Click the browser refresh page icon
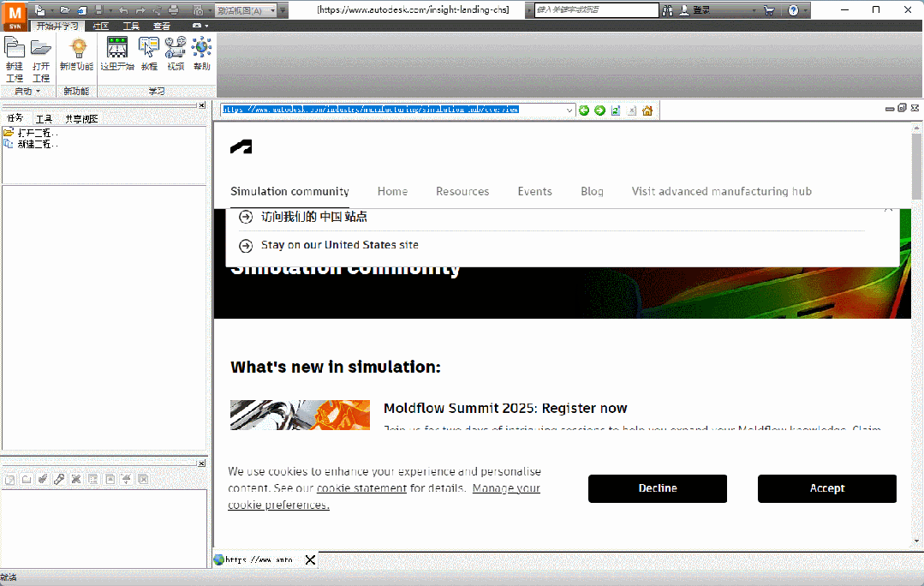The height and width of the screenshot is (586, 924). 616,111
